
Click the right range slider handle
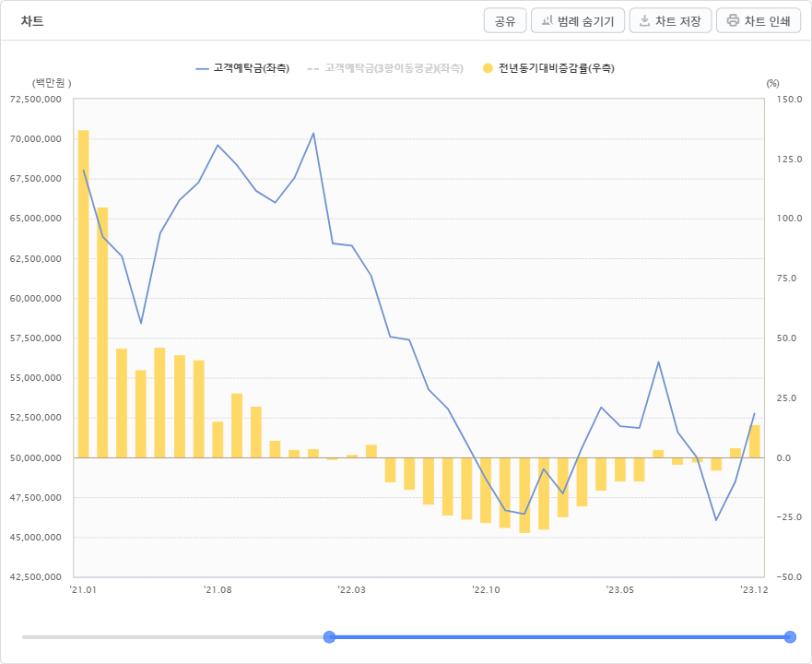point(790,637)
